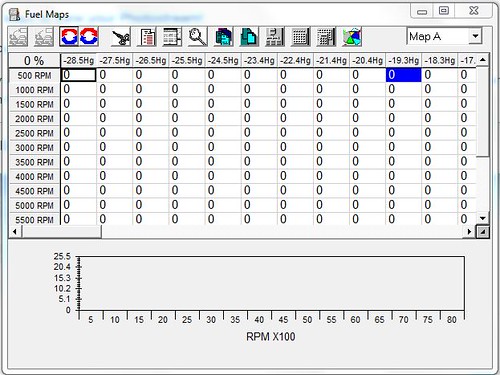
Task: Click the outlined cell at 500 RPM, -28.5Hg
Action: (78, 75)
